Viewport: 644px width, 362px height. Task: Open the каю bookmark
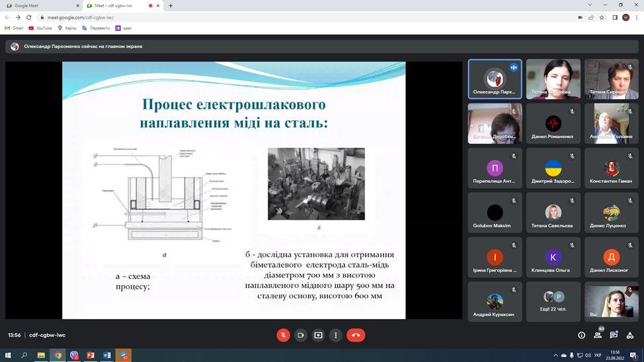[123, 28]
